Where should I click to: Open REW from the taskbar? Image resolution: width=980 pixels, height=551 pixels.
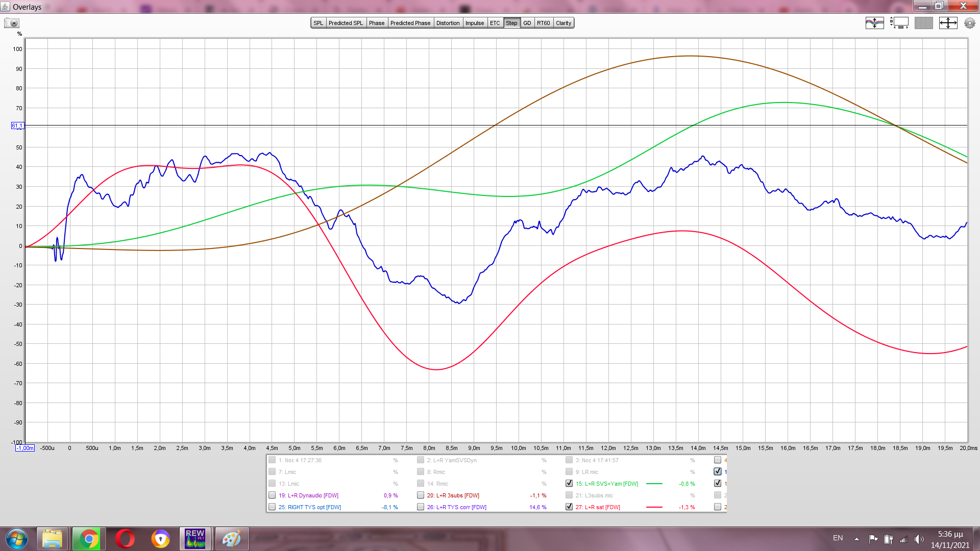pos(195,539)
